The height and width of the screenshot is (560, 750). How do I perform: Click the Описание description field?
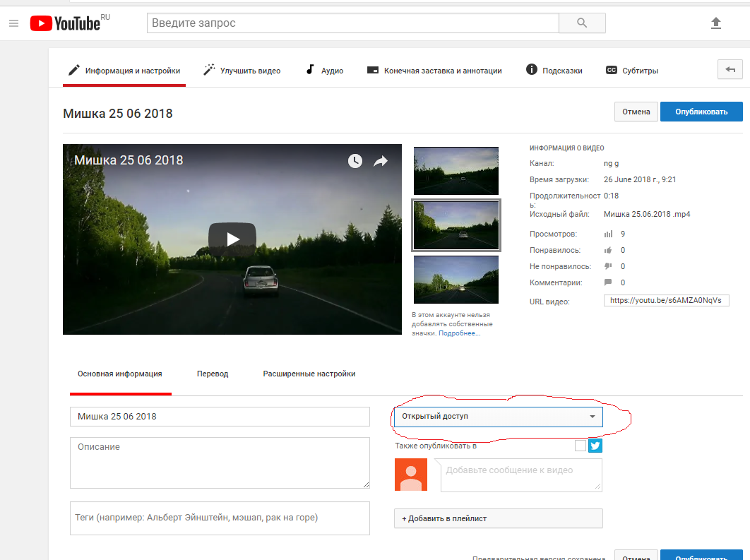pyautogui.click(x=220, y=463)
